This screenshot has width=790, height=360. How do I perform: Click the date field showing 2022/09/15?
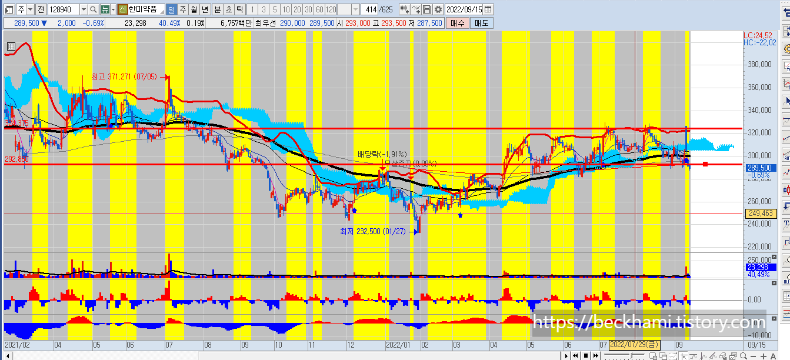pos(464,10)
